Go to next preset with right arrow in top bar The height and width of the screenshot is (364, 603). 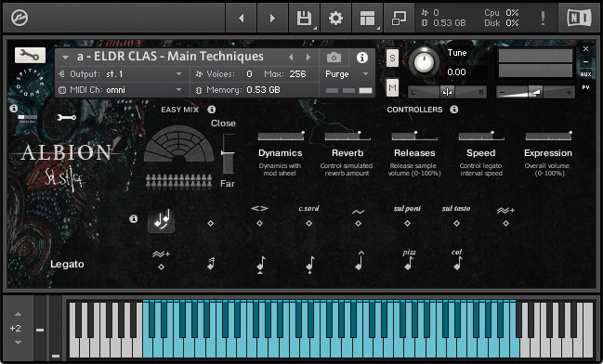click(x=272, y=18)
